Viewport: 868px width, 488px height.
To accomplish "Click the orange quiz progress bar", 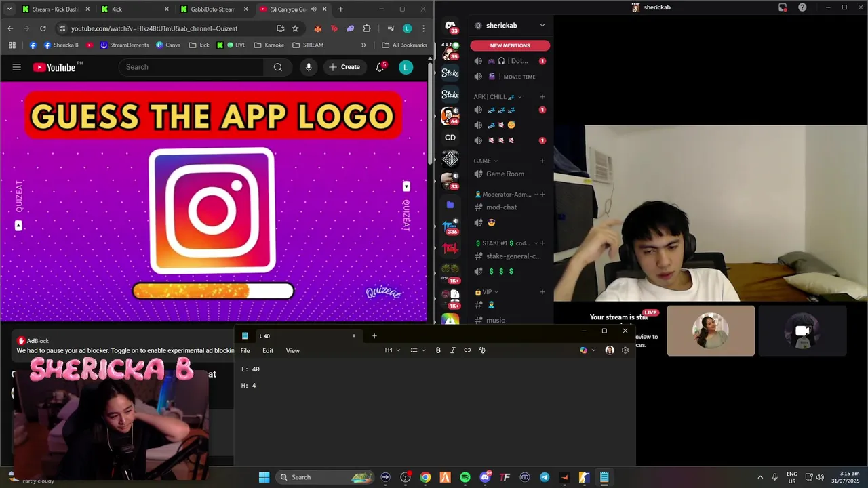I will [213, 291].
